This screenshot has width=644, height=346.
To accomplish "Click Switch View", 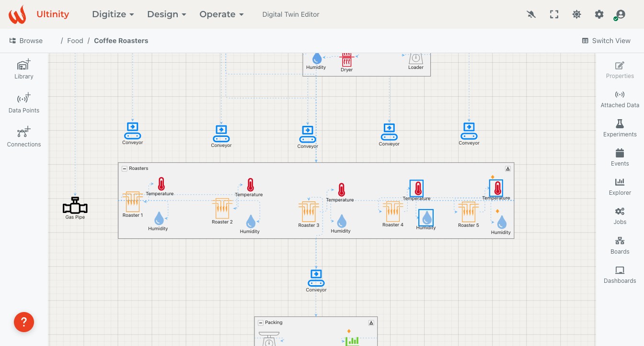I will pos(606,41).
